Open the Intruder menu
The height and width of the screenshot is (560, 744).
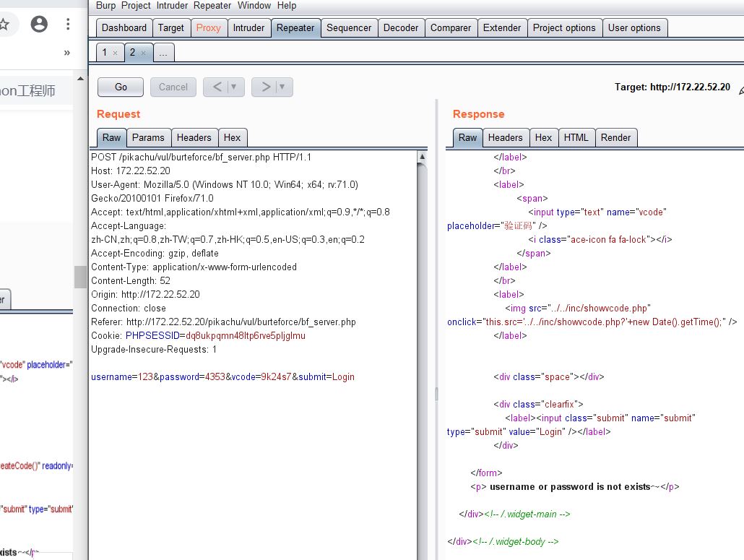(x=172, y=6)
